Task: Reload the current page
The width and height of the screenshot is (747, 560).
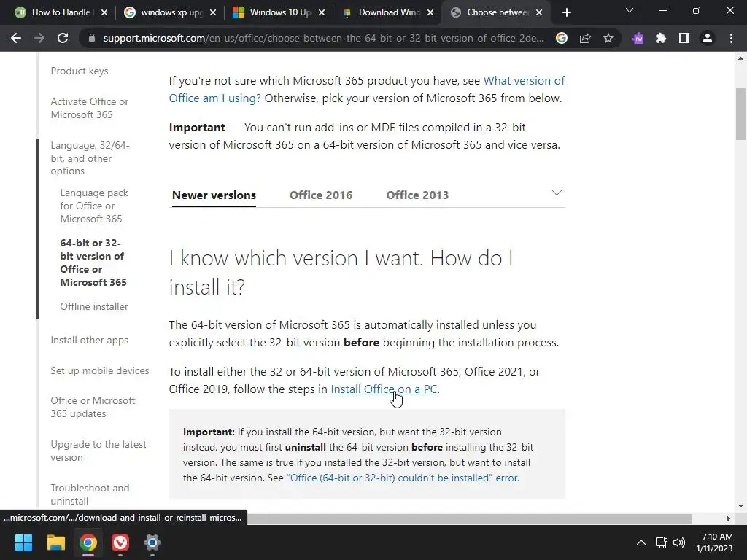Action: tap(63, 38)
